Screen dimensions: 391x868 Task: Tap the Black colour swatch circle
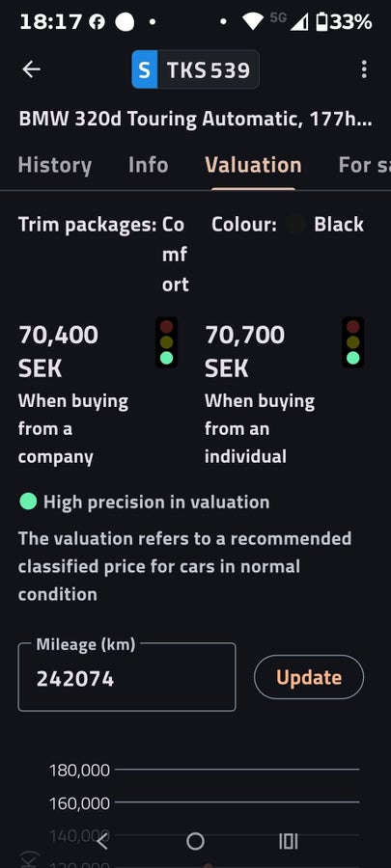click(x=296, y=225)
